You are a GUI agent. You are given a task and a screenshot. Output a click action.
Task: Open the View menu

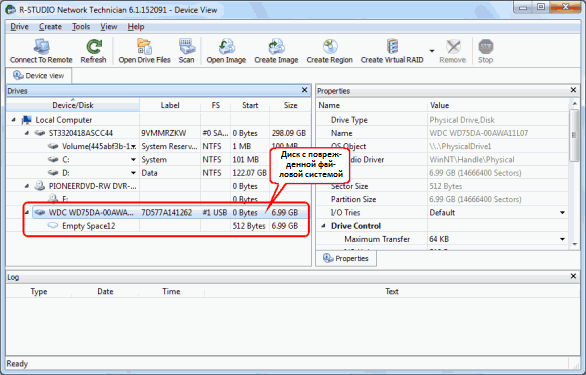click(x=109, y=27)
